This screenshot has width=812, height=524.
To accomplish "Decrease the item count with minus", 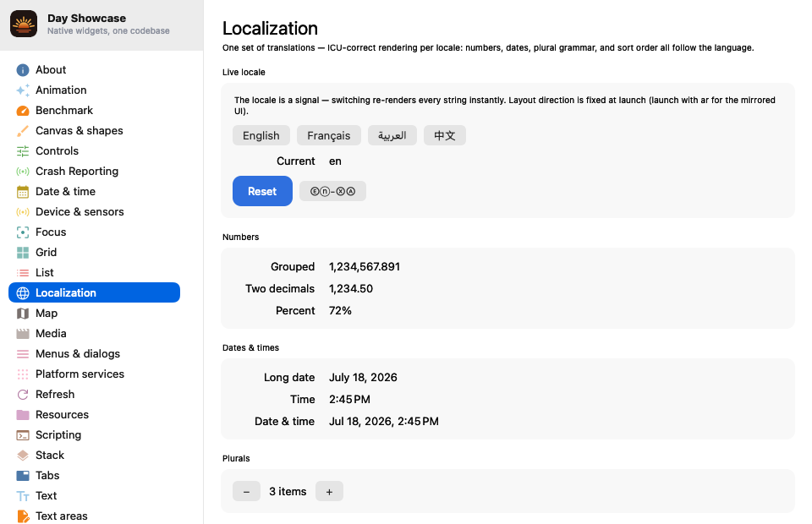I will [x=246, y=491].
